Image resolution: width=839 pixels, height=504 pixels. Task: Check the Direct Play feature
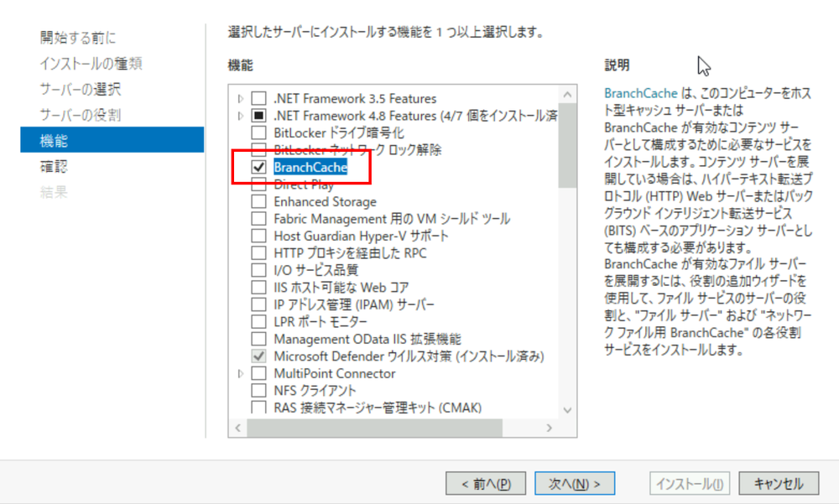point(258,184)
